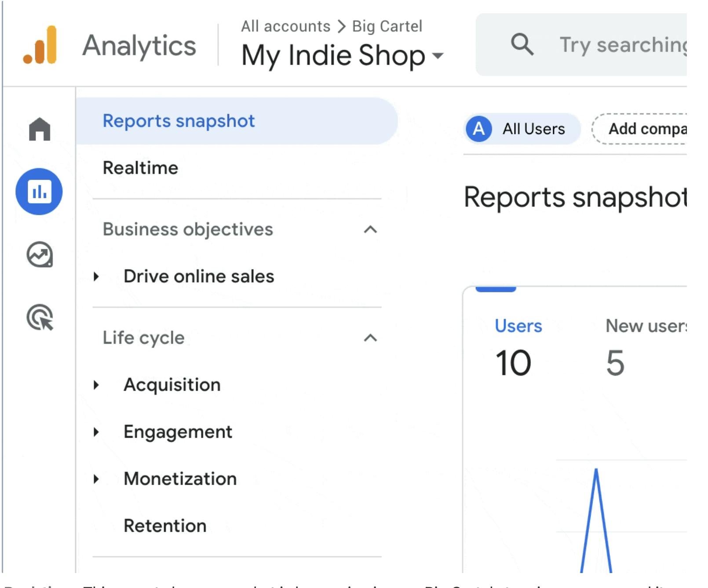
Task: Click the All Users segment chip
Action: (522, 129)
